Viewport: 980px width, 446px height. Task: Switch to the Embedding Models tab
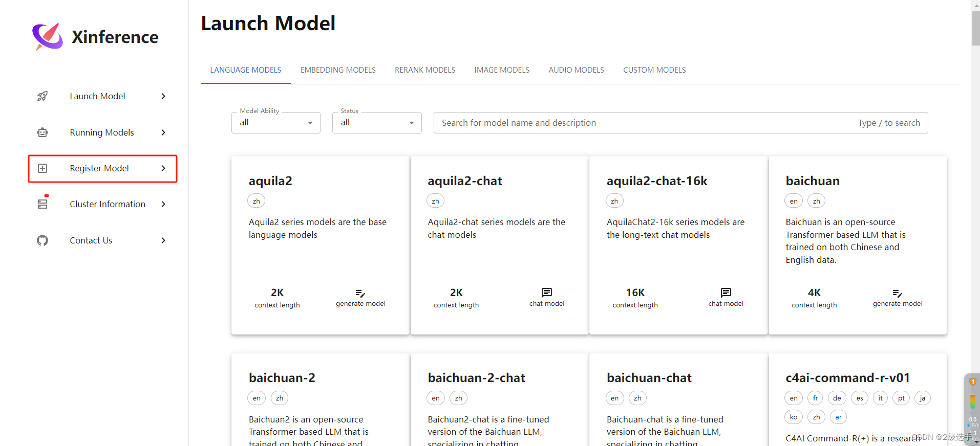point(338,70)
